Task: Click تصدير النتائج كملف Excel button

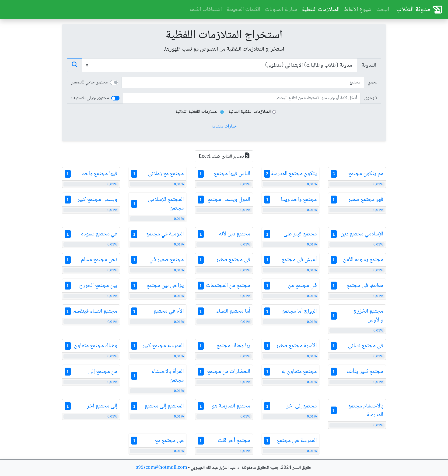Action: [224, 156]
